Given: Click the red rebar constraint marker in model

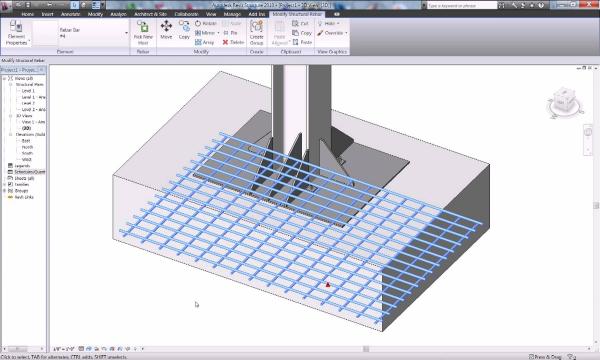Looking at the screenshot, I should (x=328, y=285).
